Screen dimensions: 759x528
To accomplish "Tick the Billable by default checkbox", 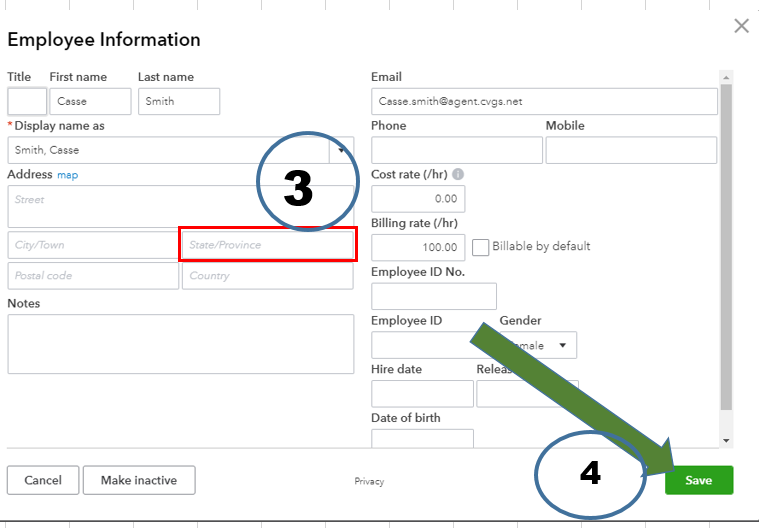I will click(x=480, y=247).
